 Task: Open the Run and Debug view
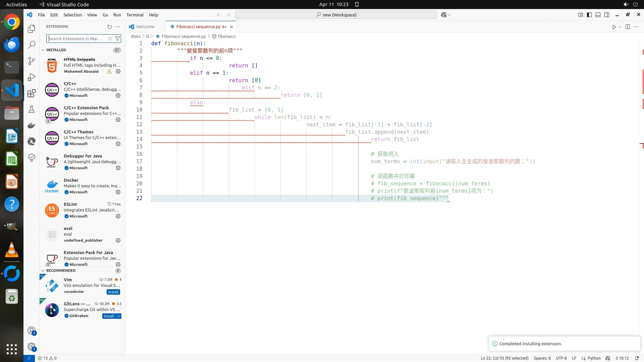pos(32,77)
